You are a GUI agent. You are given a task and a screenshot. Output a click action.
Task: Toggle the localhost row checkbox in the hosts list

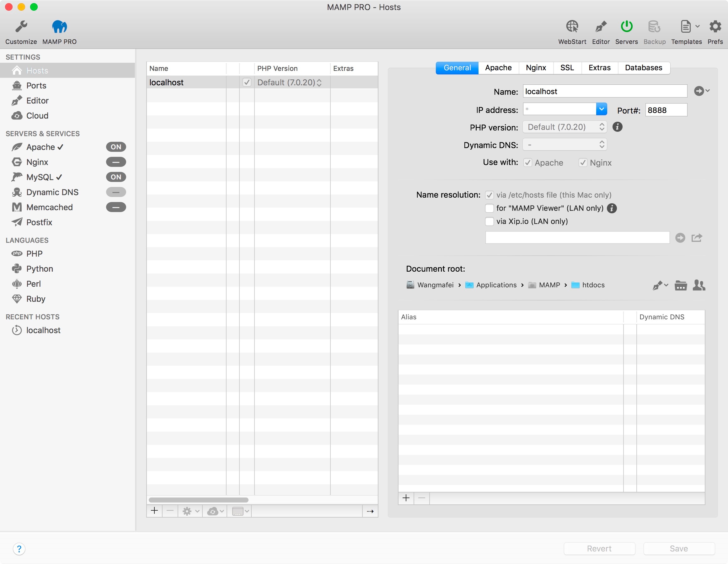[247, 82]
